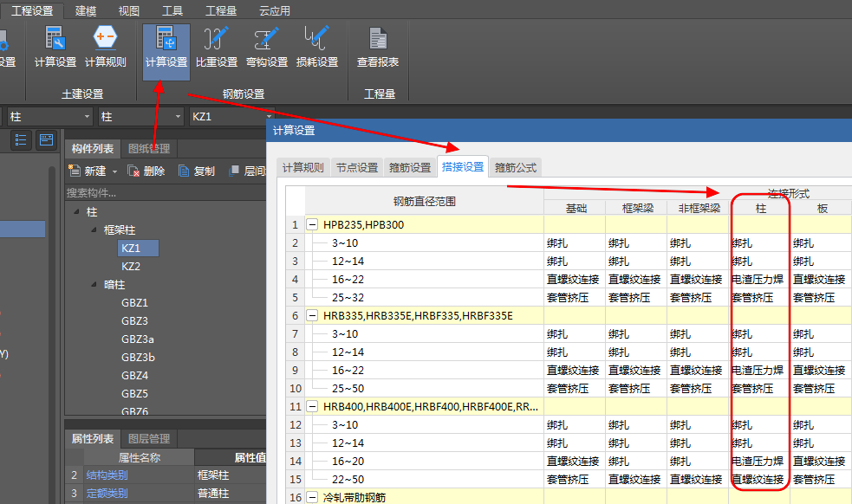The width and height of the screenshot is (852, 504).
Task: Collapse HPB235,HPB300 row group
Action: [312, 225]
